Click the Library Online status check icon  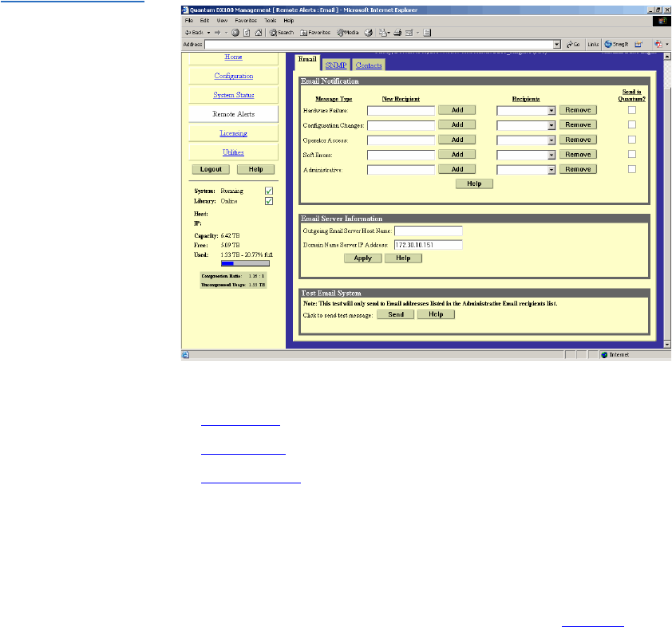pyautogui.click(x=269, y=201)
